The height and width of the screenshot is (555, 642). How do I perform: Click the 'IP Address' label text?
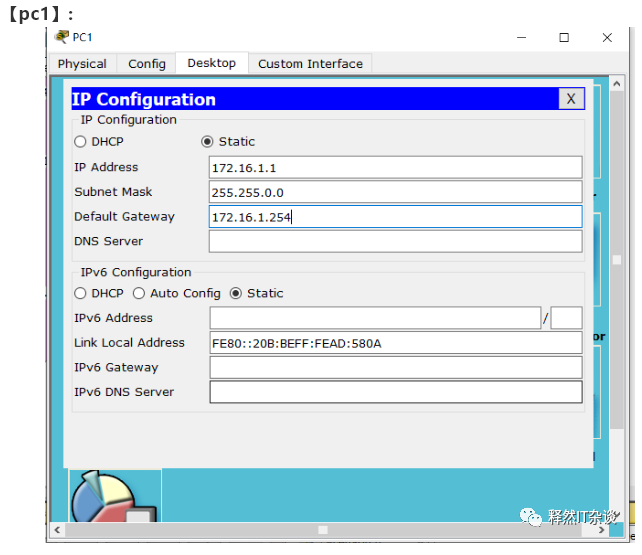coord(106,167)
